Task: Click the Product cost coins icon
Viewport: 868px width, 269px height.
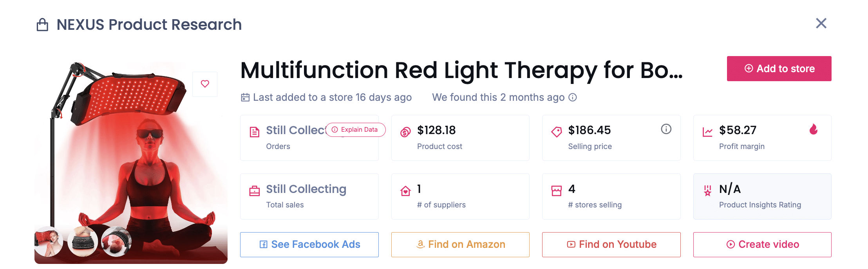Action: click(x=405, y=132)
